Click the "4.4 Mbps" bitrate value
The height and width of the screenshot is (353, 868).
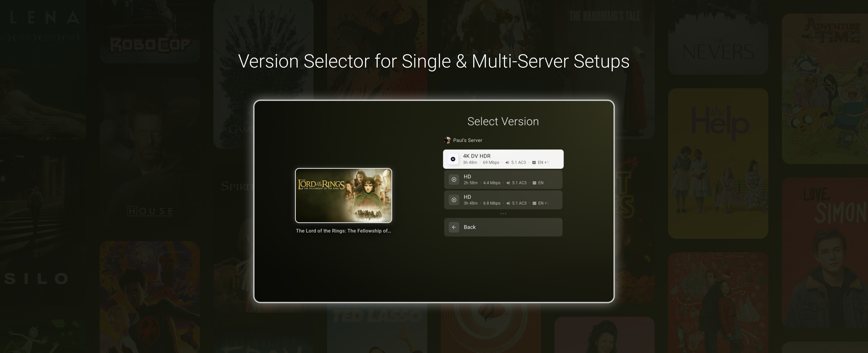(492, 183)
